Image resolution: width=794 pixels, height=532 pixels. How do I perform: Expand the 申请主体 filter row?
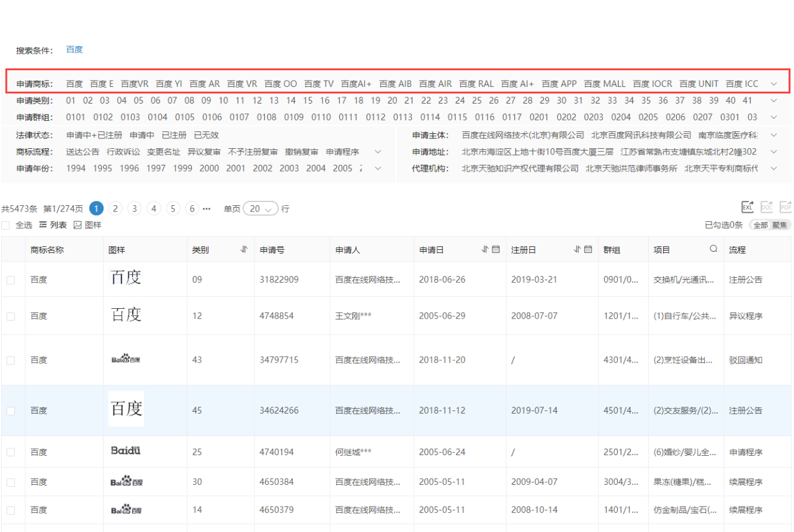coord(774,135)
